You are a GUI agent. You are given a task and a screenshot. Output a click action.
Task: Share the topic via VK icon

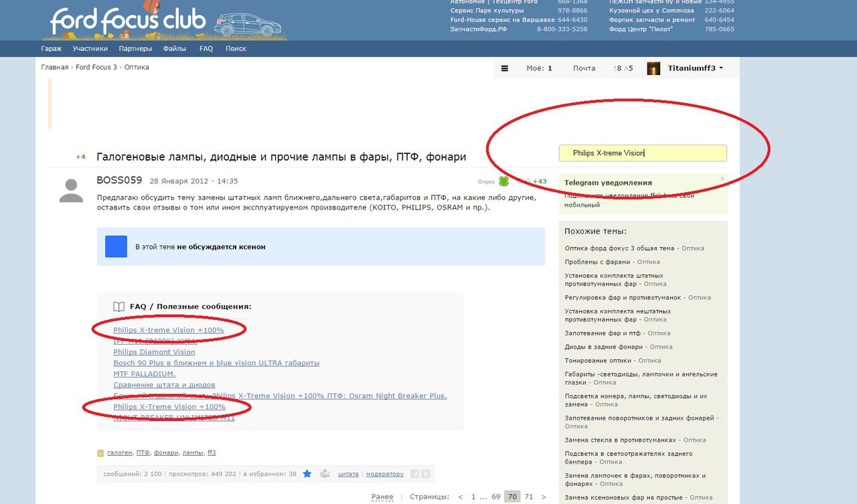[x=425, y=474]
